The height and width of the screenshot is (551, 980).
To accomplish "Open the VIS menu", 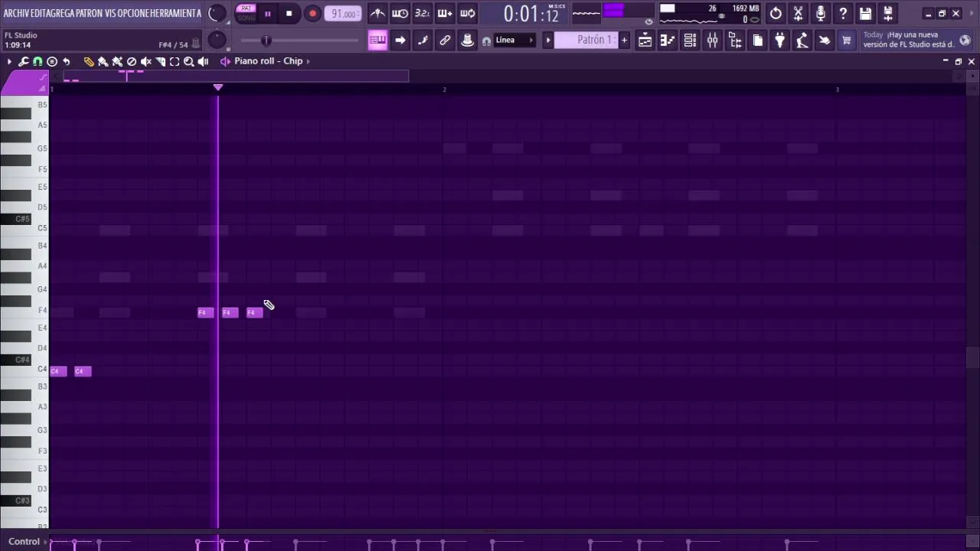I will tap(110, 13).
